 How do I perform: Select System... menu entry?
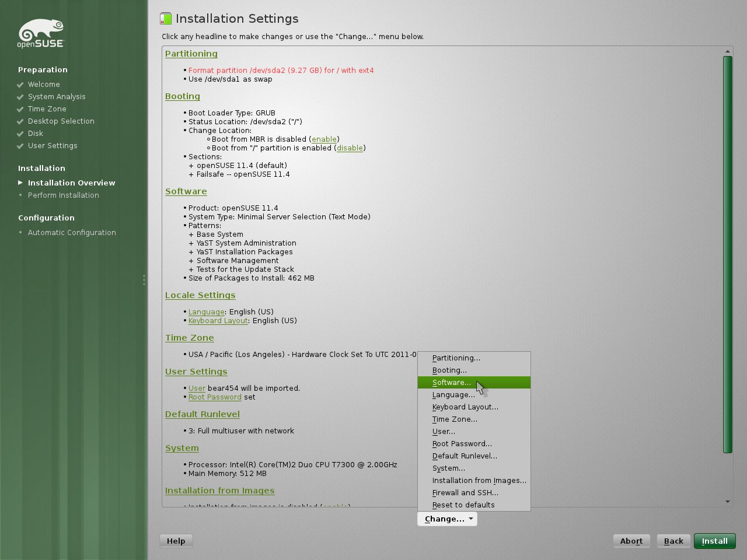474,468
